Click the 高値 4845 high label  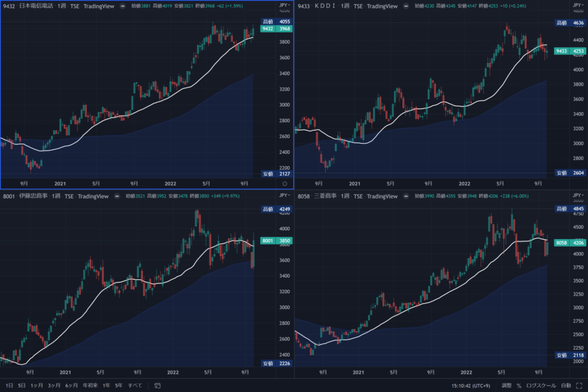570,209
